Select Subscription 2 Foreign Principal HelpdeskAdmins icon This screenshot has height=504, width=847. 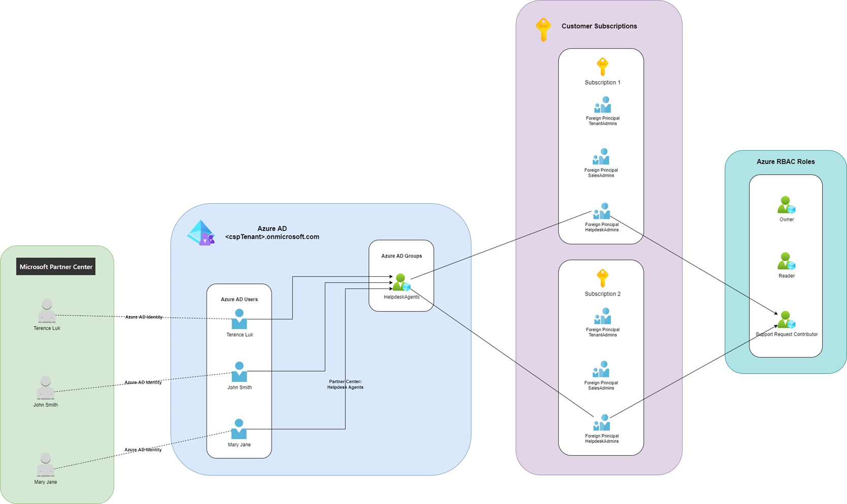[x=602, y=423]
